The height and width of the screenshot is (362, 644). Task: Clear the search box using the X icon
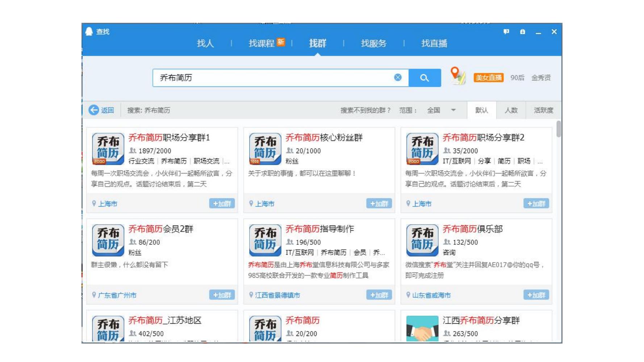pyautogui.click(x=397, y=77)
